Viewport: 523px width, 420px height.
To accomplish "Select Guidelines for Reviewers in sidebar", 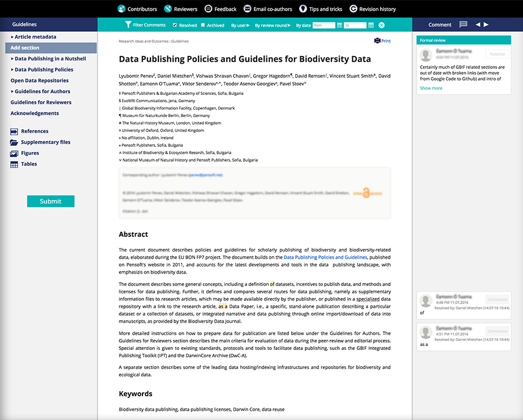I will [x=41, y=102].
